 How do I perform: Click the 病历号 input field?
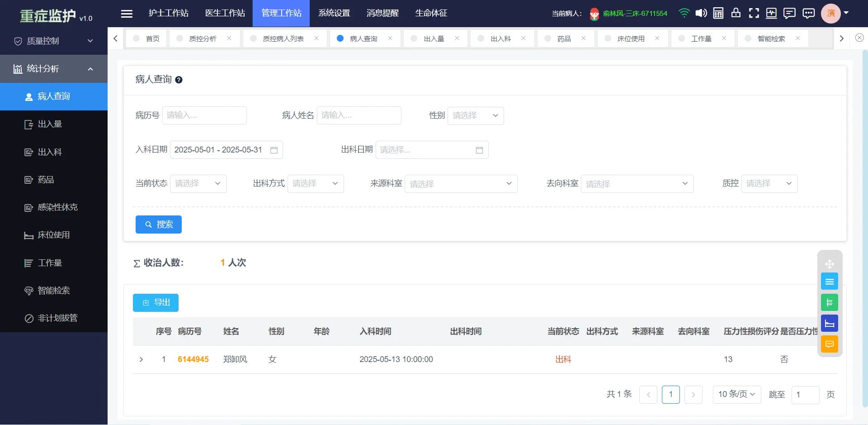tap(204, 115)
